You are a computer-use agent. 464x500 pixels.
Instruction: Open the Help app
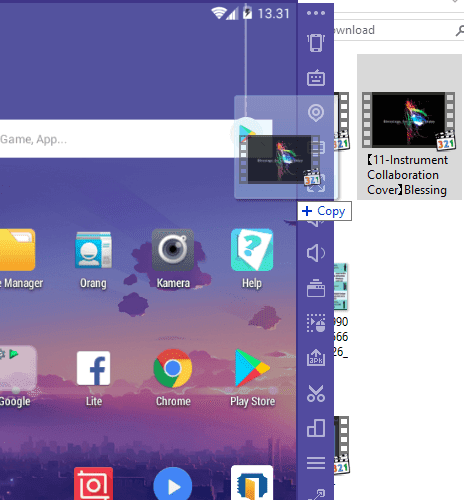(252, 259)
